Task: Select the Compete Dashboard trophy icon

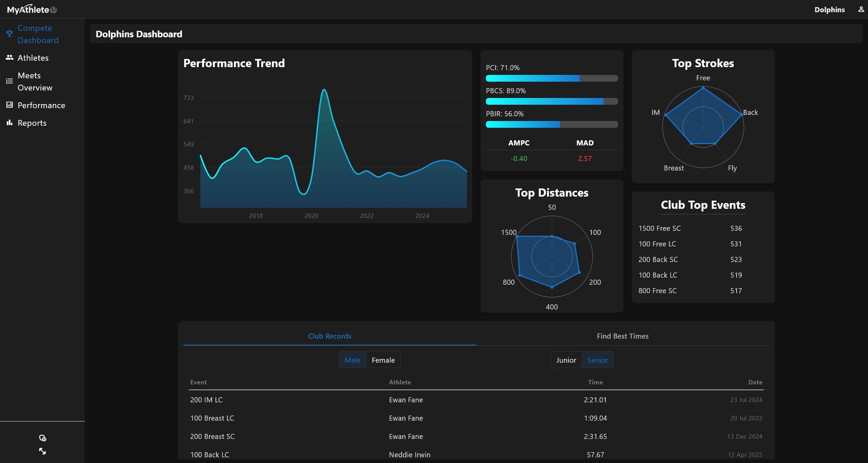Action: (x=9, y=33)
